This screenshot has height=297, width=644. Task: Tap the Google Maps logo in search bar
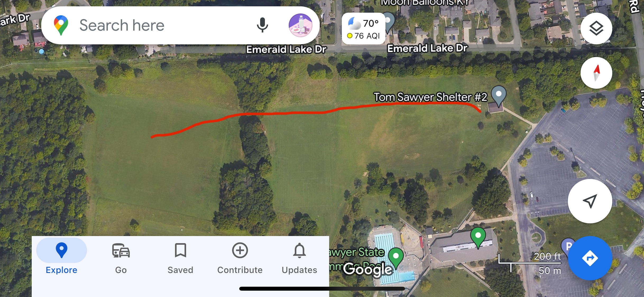point(61,25)
